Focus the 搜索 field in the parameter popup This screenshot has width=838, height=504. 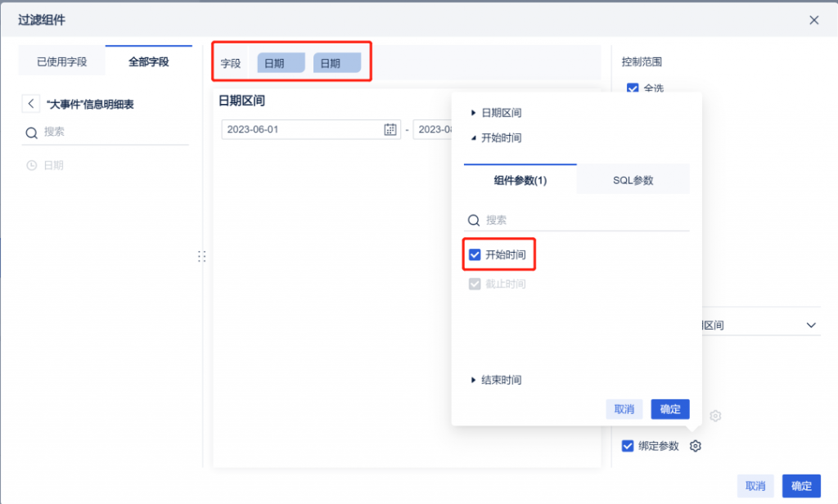[x=577, y=220]
